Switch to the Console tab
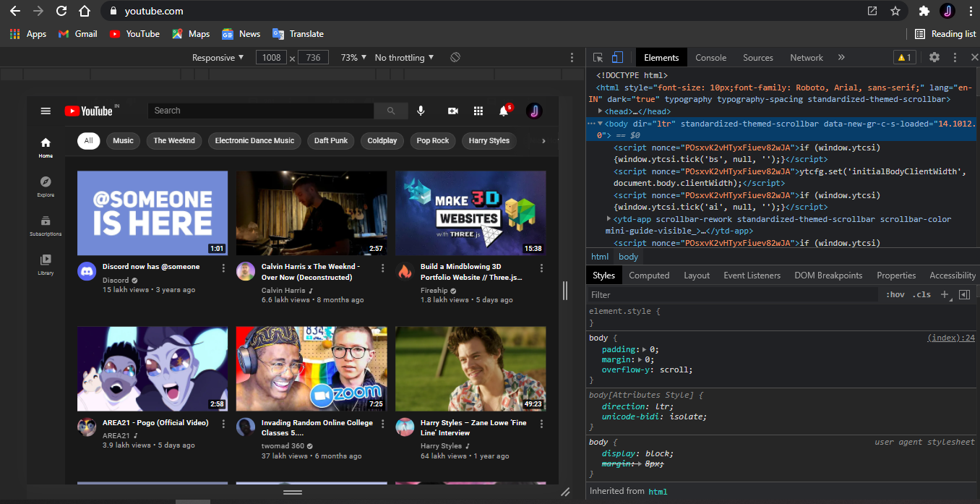Image resolution: width=980 pixels, height=504 pixels. [711, 57]
